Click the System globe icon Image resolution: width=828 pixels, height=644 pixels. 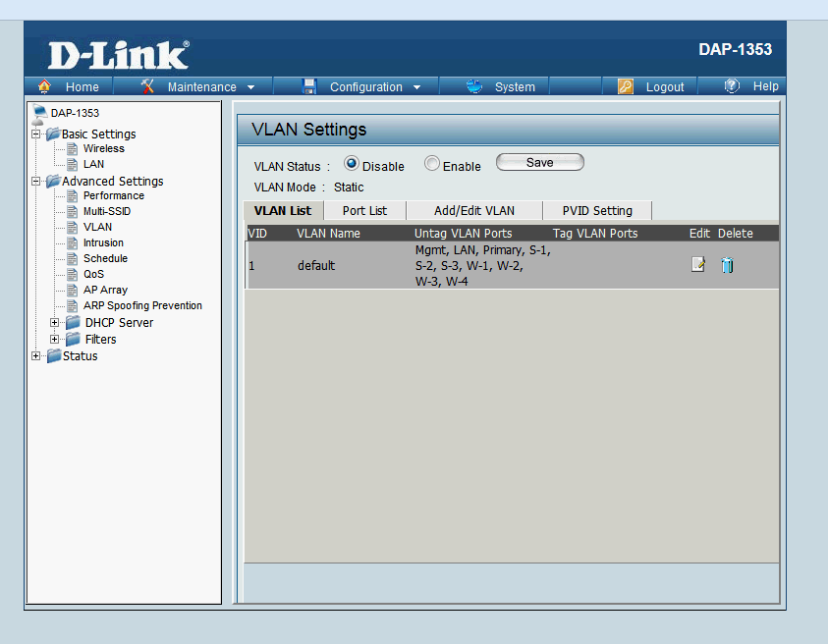(474, 86)
